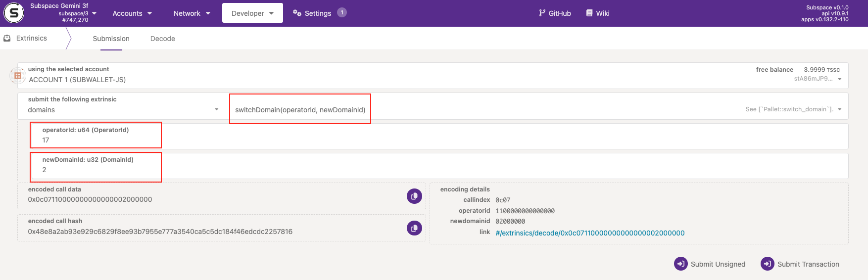
Task: Open the extrinsics decode link
Action: point(590,233)
